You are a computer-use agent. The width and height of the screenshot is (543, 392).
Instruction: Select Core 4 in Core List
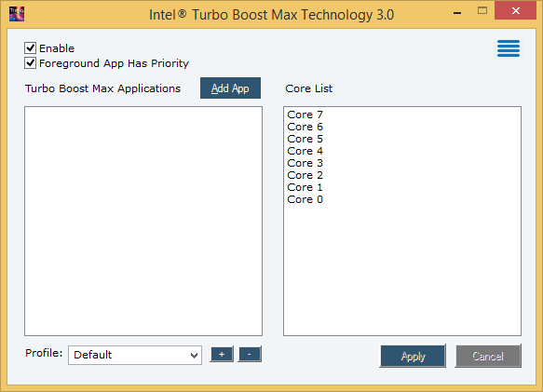pos(305,151)
